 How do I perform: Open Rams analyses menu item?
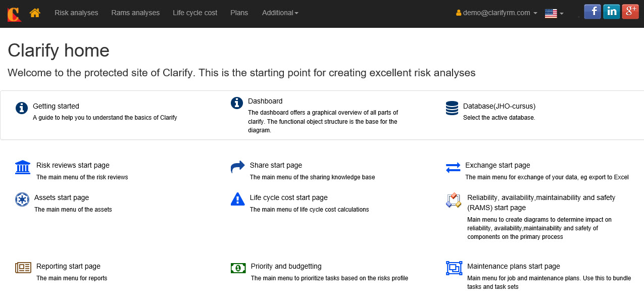tap(135, 13)
